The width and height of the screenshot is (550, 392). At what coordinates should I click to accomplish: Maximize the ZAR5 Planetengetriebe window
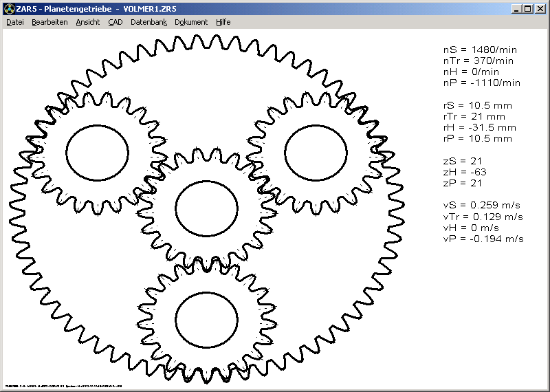(527, 8)
